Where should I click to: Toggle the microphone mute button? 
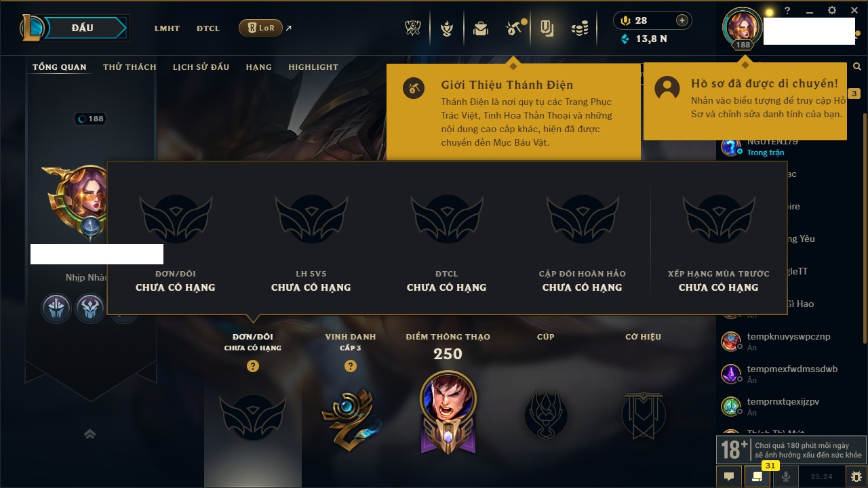click(x=786, y=476)
